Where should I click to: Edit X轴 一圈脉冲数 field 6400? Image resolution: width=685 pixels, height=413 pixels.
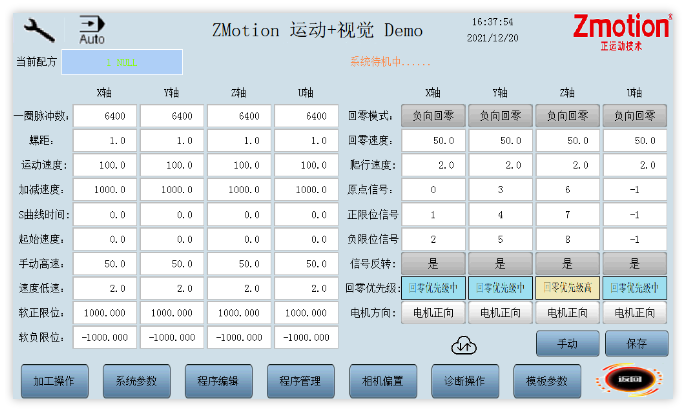(105, 116)
